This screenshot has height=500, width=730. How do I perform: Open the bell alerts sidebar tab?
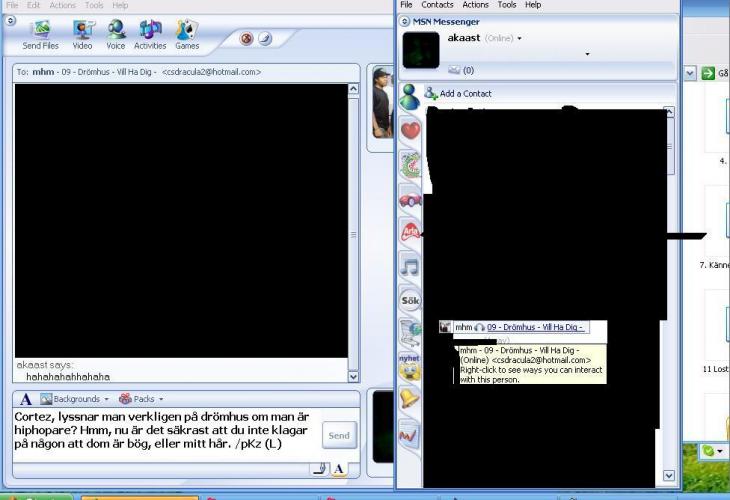[410, 400]
